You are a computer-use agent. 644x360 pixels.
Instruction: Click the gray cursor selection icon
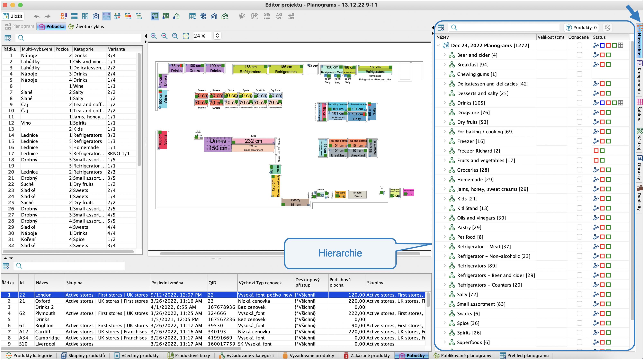tap(242, 17)
